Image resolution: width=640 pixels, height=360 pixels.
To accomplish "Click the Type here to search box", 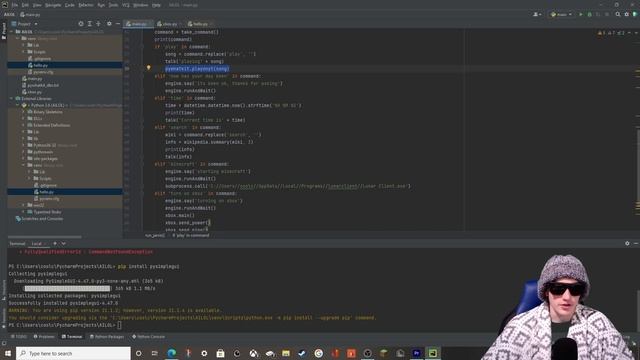I will click(73, 353).
